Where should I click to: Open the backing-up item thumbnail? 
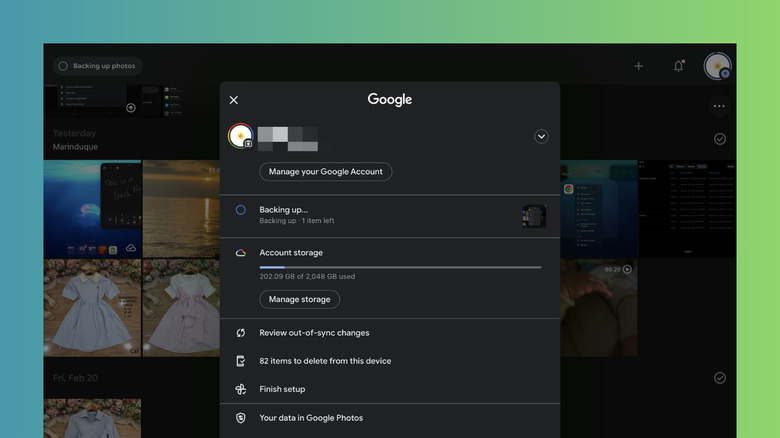click(x=534, y=216)
